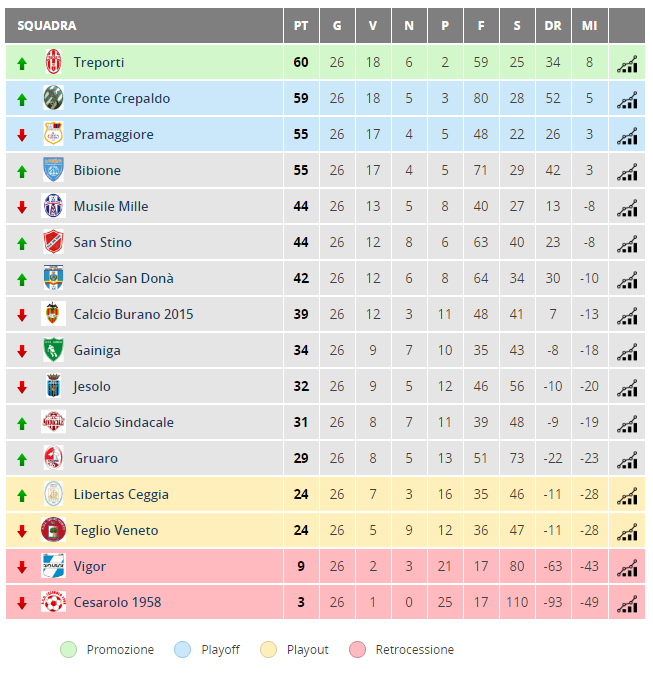
Task: Open the trend chart icon for Ponte Crepaldo
Action: (x=627, y=100)
